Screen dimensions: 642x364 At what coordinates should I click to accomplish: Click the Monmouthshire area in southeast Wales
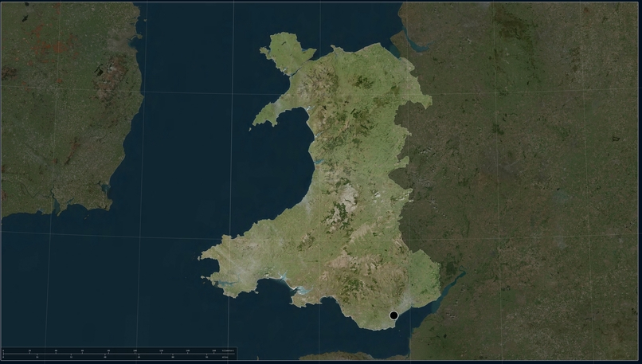click(x=424, y=274)
